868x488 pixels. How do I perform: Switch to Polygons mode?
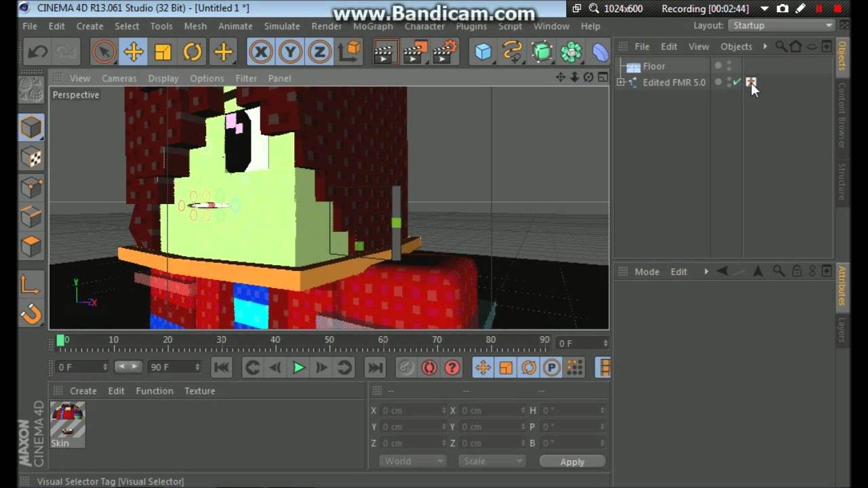pyautogui.click(x=31, y=246)
